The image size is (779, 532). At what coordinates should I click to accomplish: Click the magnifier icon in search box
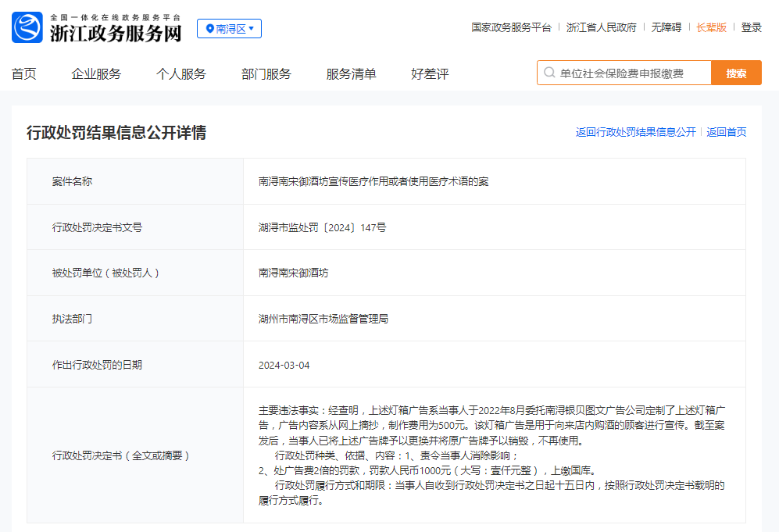(549, 73)
